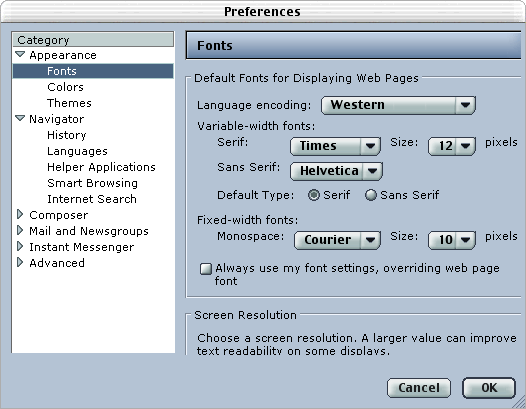Open the variable-width size 12 dropdown
This screenshot has width=526, height=409.
tap(452, 146)
